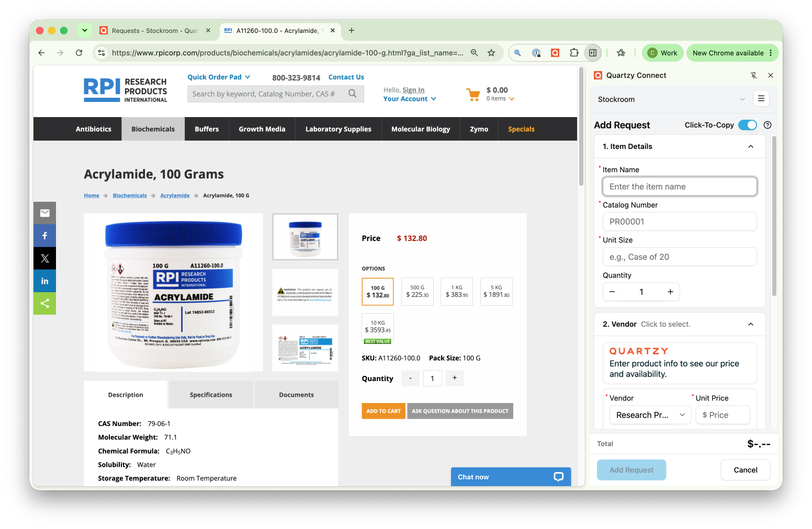Expand the Your Account dropdown
This screenshot has width=812, height=529.
click(x=410, y=99)
